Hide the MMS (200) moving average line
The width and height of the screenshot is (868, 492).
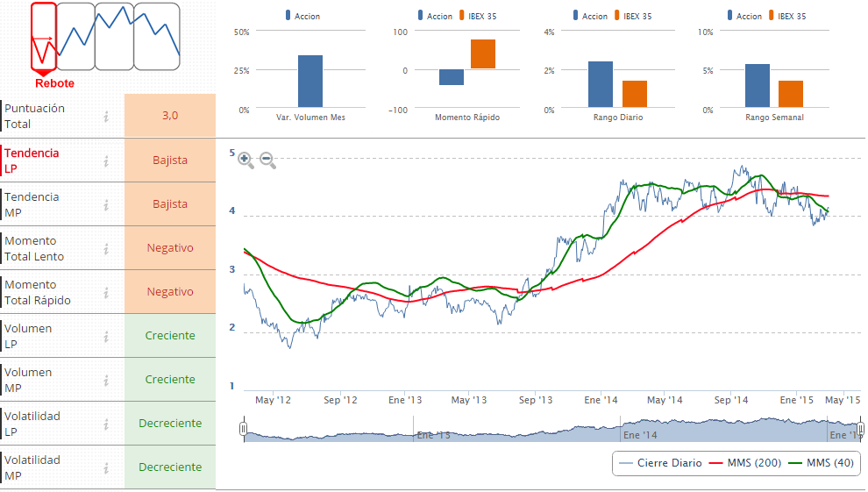[x=745, y=463]
